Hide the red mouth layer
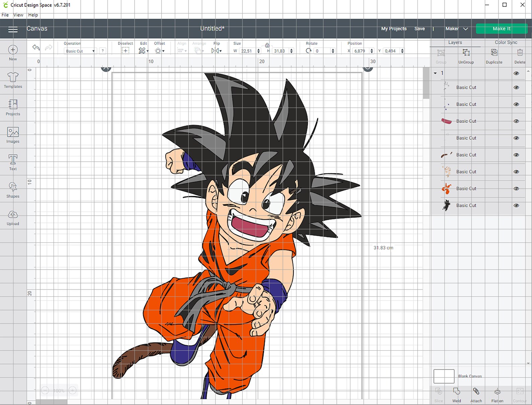 click(516, 121)
